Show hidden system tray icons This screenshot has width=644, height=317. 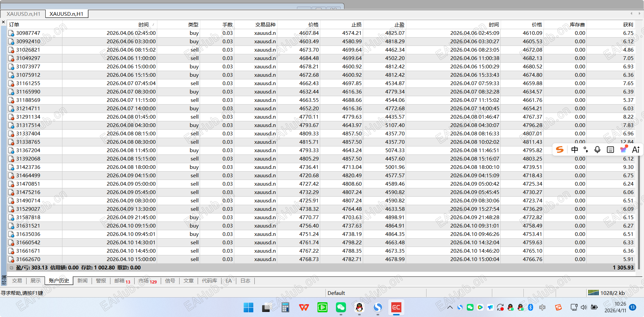click(x=450, y=307)
